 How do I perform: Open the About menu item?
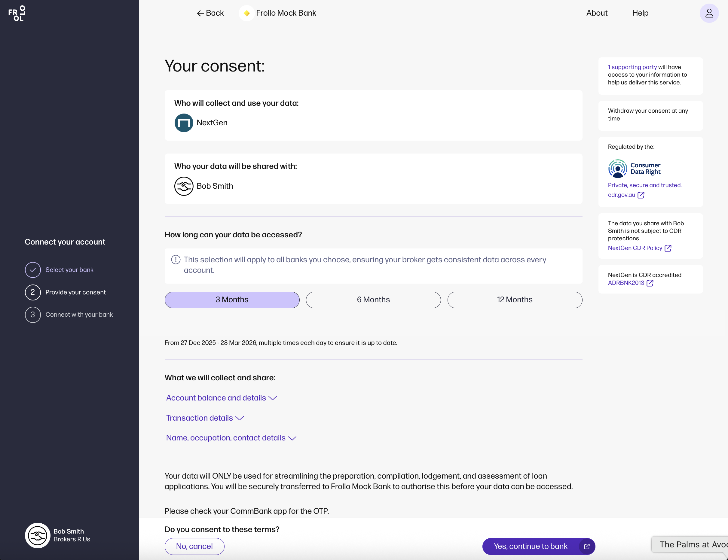(597, 13)
